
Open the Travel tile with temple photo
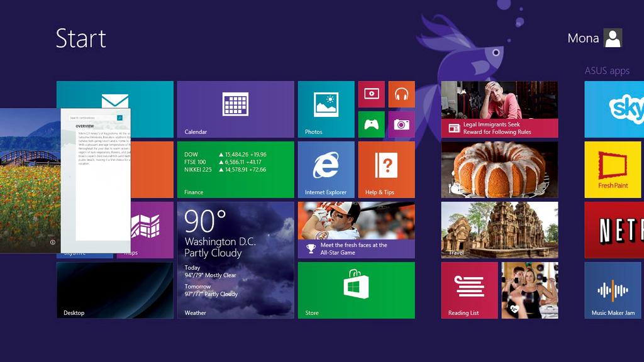[500, 230]
